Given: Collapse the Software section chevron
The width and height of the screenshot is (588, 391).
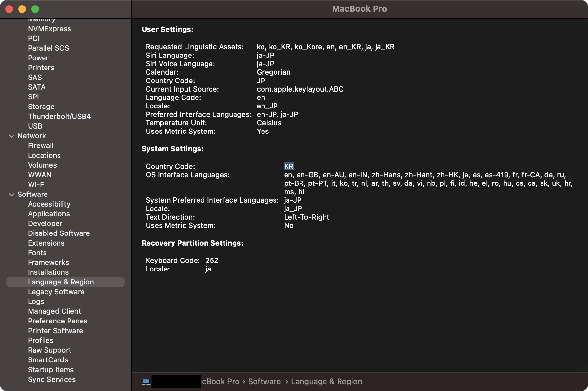Looking at the screenshot, I should tap(12, 195).
